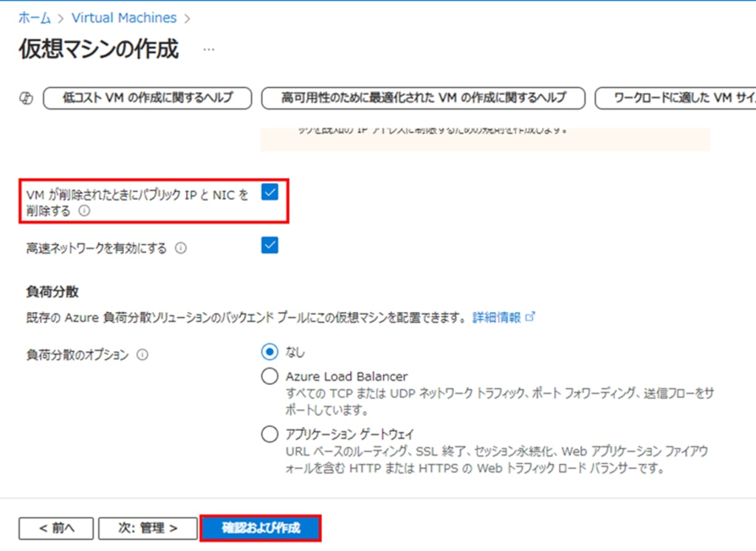Open 低コスト VM の作成に関するヘルプ

click(148, 98)
